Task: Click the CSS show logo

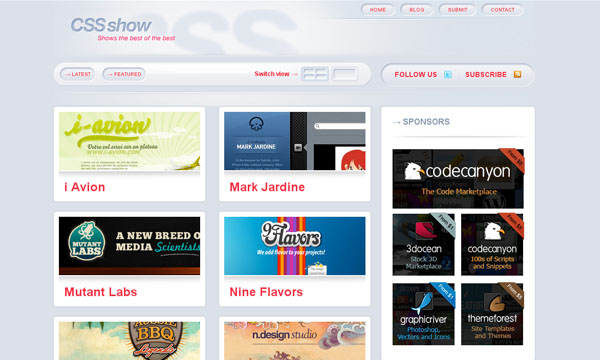Action: 111,25
